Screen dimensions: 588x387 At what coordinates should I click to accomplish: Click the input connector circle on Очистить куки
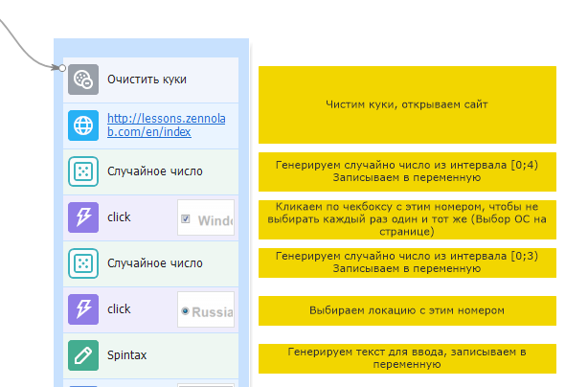pos(63,68)
